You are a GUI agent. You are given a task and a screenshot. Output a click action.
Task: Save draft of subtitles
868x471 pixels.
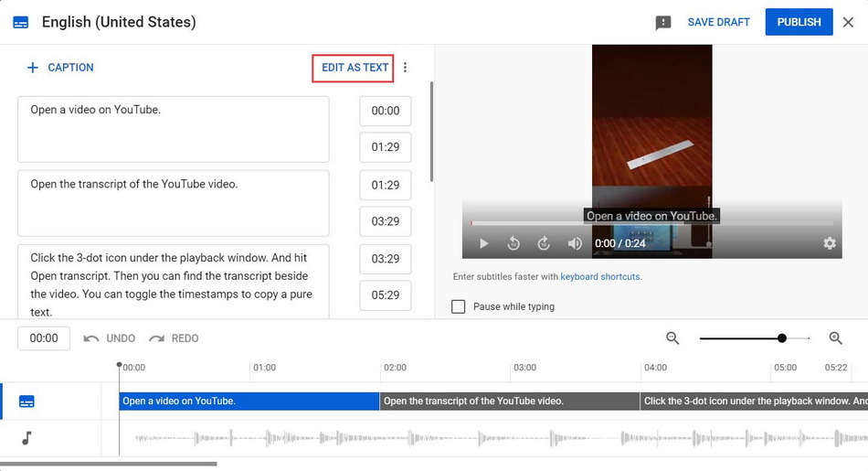718,22
